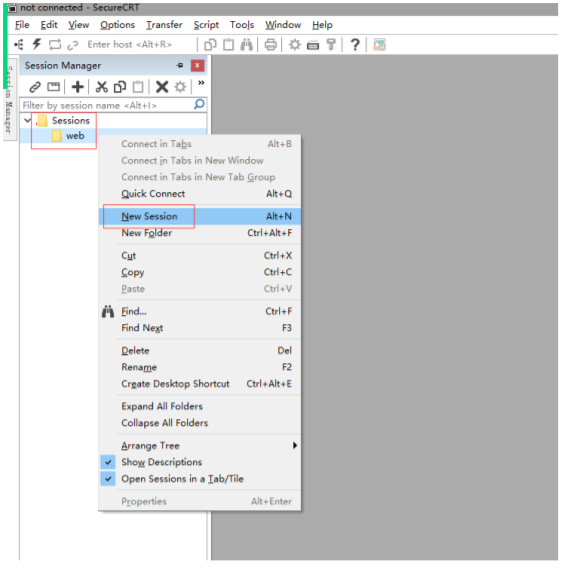Click the vertical Session Manager side tab
Viewport: 564px width, 568px height.
(10, 99)
